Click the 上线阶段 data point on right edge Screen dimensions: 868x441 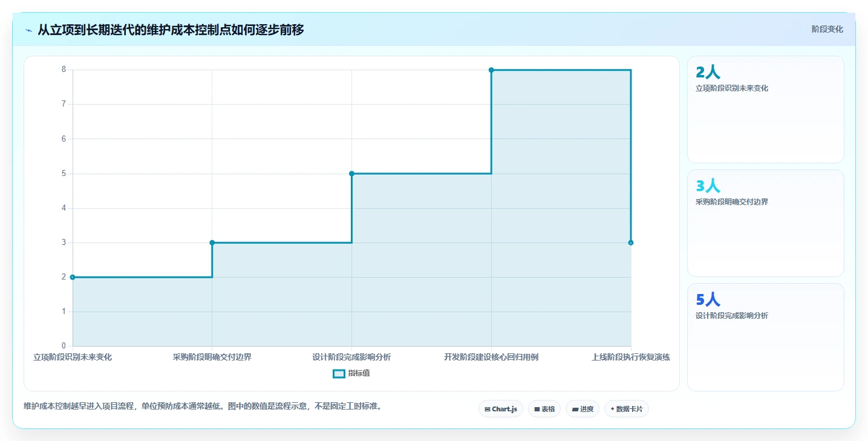631,243
